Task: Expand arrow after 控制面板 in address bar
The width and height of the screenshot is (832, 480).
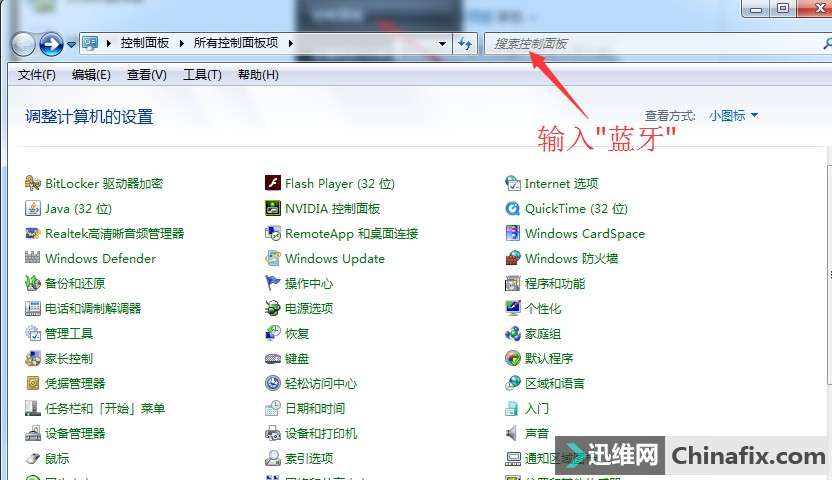Action: tap(181, 43)
